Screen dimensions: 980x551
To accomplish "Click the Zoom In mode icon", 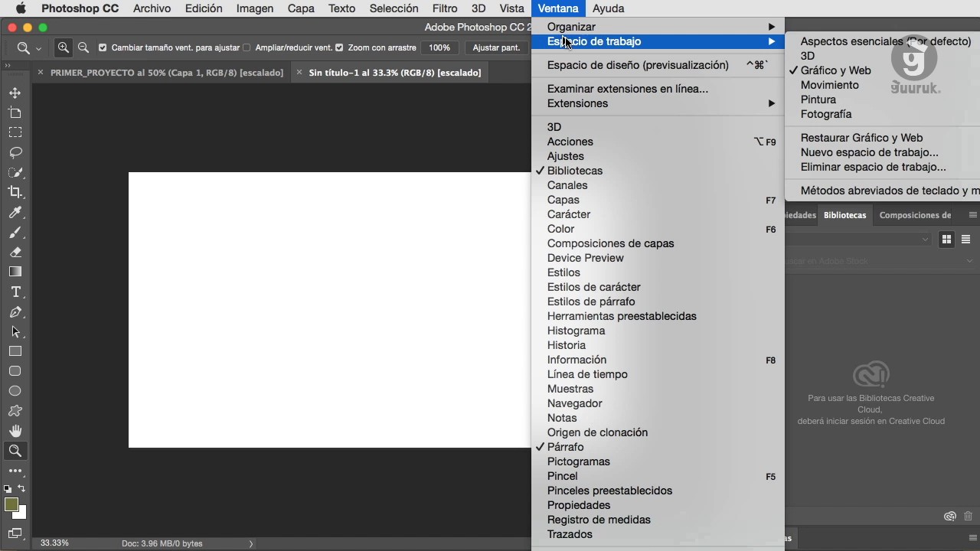I will [x=64, y=47].
